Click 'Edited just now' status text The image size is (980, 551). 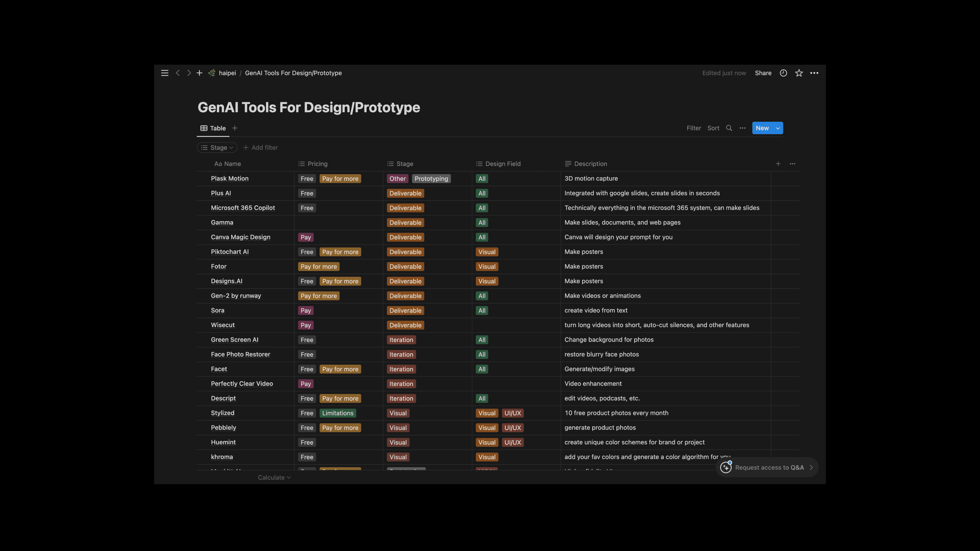[x=724, y=73]
